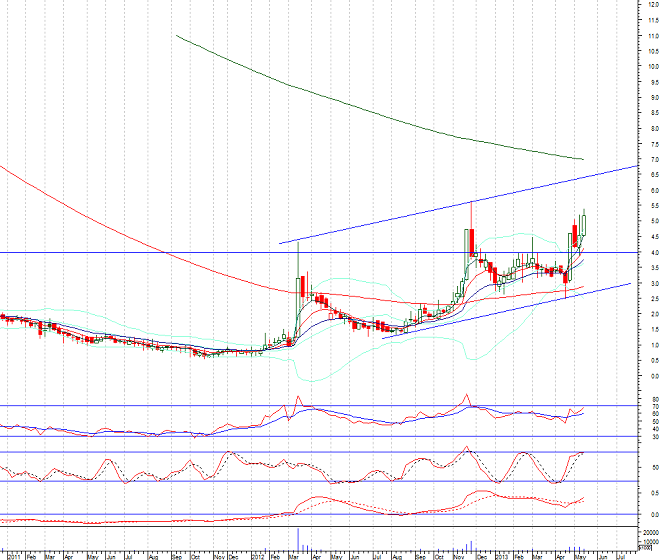Click the last Jul label on the time axis
The height and width of the screenshot is (560, 660).
623,553
